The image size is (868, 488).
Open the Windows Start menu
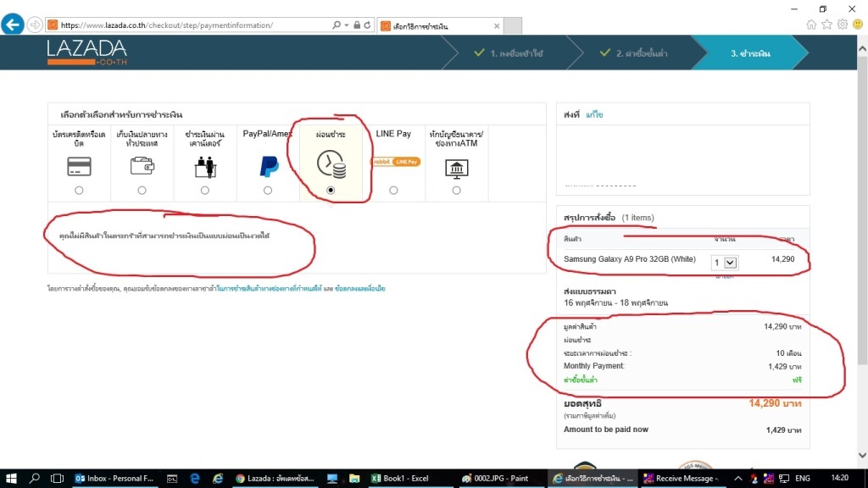pos(11,478)
